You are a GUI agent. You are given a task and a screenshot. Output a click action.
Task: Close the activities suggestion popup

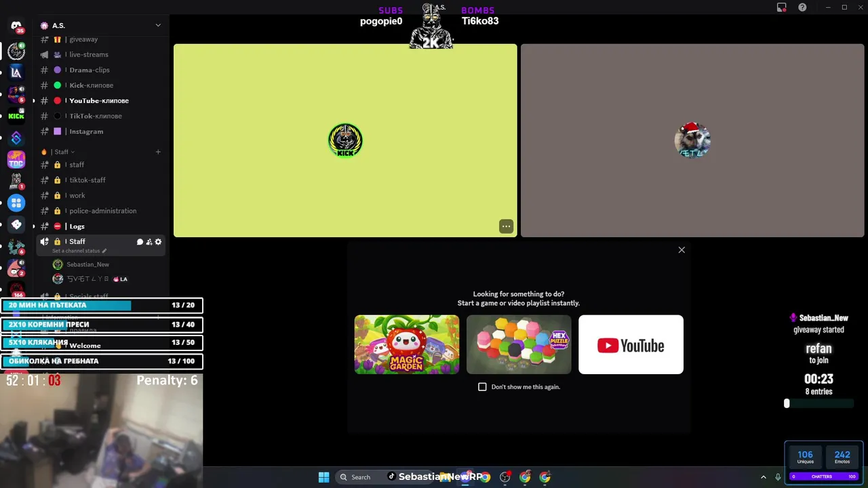click(682, 250)
